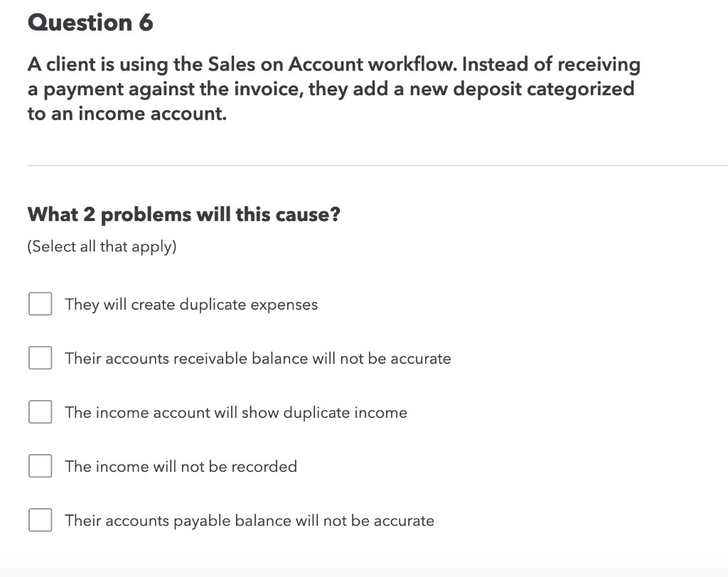Click 'What 2 problems will this cause?' text
The image size is (728, 577).
(x=183, y=214)
